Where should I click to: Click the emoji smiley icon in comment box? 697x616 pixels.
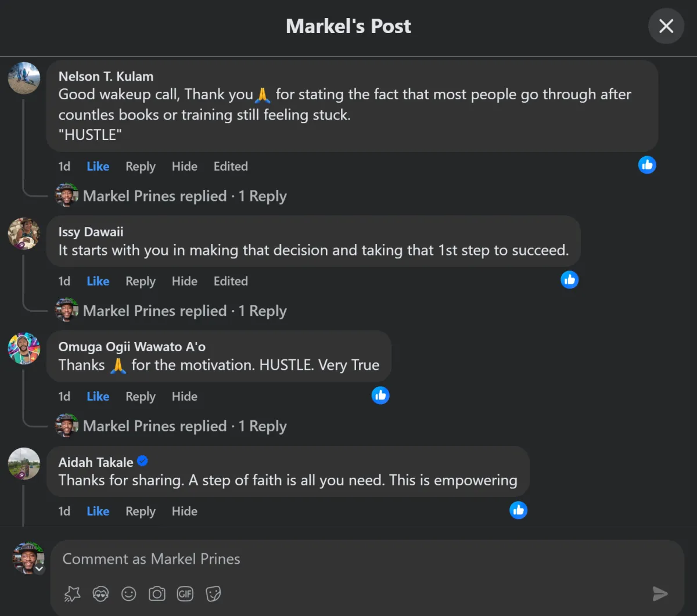coord(128,593)
